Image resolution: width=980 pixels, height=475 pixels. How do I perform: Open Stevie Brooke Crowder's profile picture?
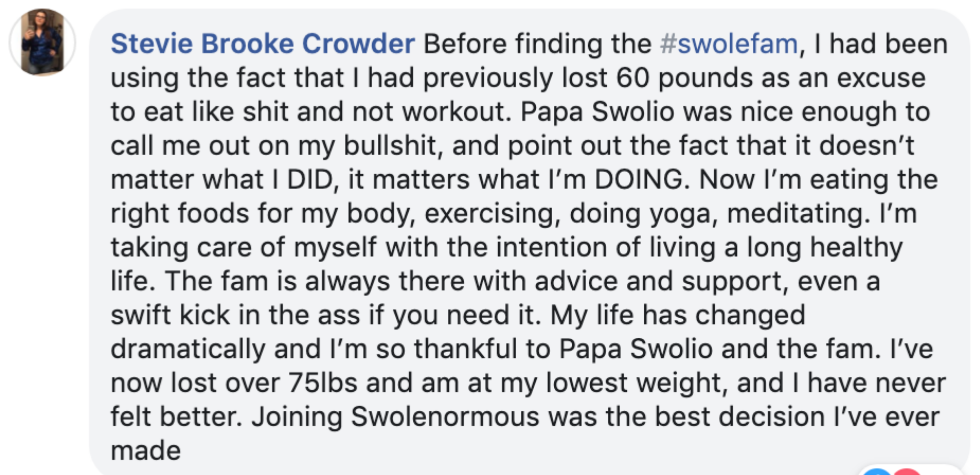43,42
